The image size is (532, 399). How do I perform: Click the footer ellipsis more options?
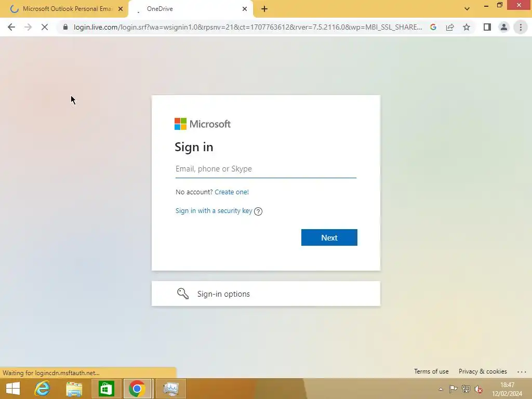(x=522, y=372)
